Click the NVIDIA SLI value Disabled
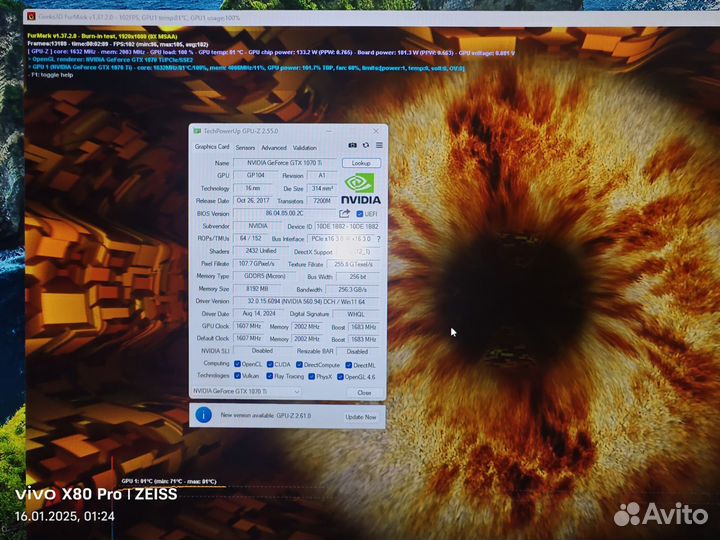Viewport: 720px width, 540px height. click(x=262, y=350)
